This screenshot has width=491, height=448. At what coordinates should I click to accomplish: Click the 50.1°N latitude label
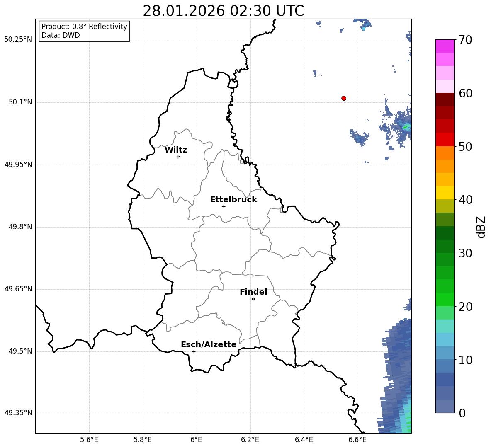[x=20, y=102]
